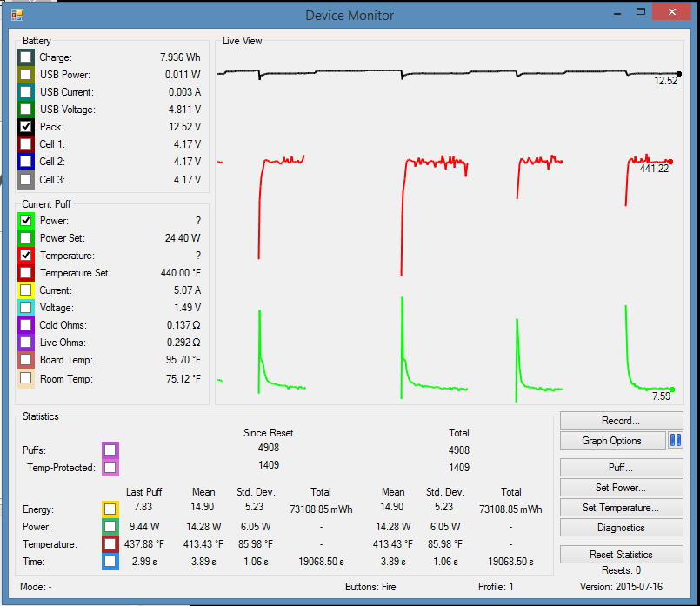Image resolution: width=700 pixels, height=606 pixels.
Task: Disable the Power graph checkbox
Action: [26, 221]
